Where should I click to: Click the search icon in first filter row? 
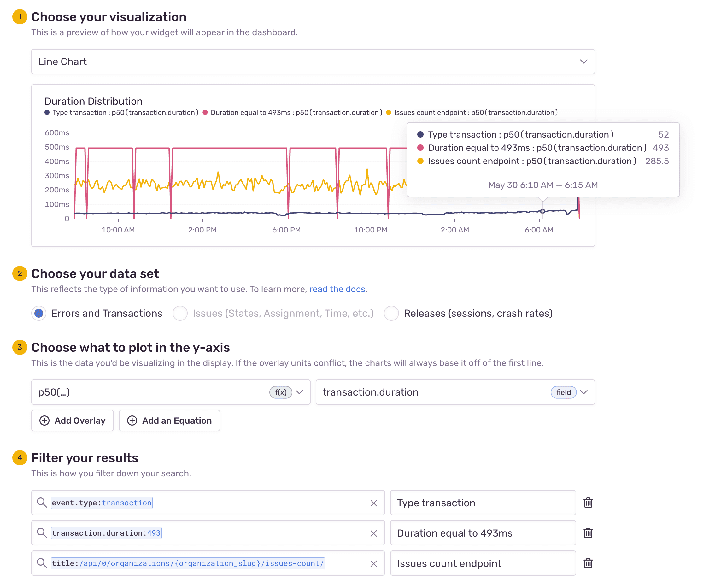[43, 503]
